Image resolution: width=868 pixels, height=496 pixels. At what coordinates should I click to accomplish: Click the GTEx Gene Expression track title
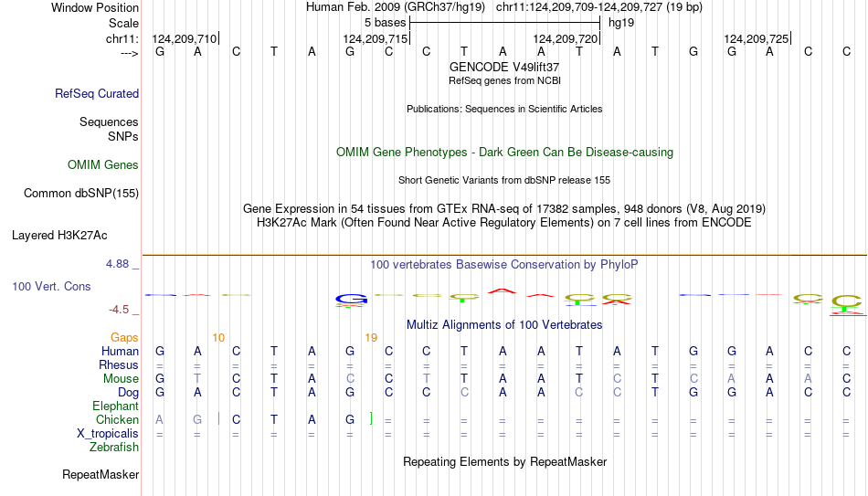pyautogui.click(x=504, y=208)
